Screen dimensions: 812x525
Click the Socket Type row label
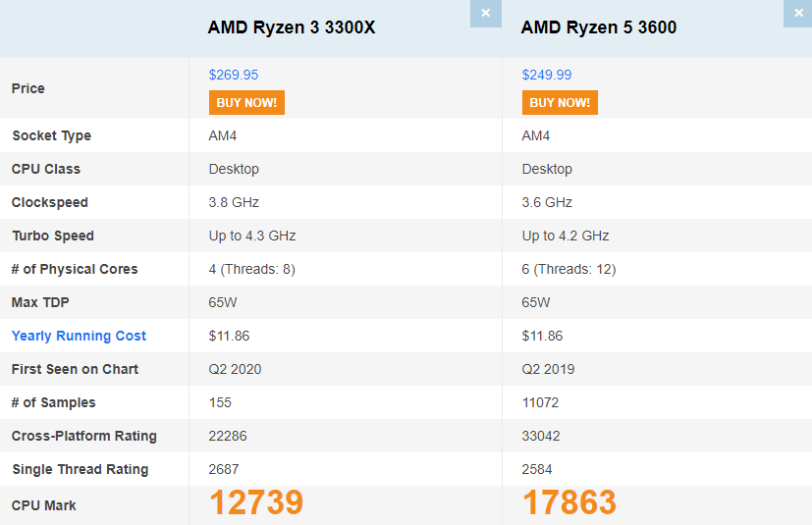[52, 135]
